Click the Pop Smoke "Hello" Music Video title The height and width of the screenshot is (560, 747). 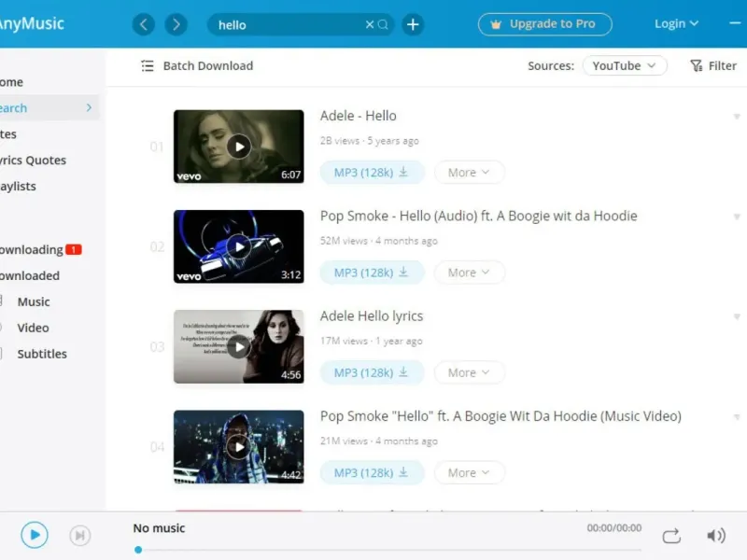coord(500,416)
